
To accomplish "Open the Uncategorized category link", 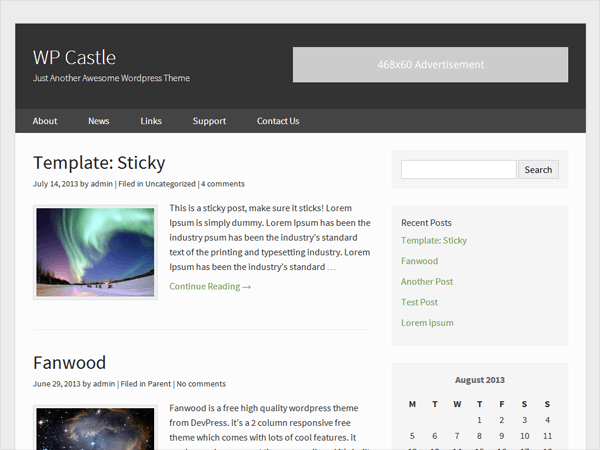I will coord(170,184).
